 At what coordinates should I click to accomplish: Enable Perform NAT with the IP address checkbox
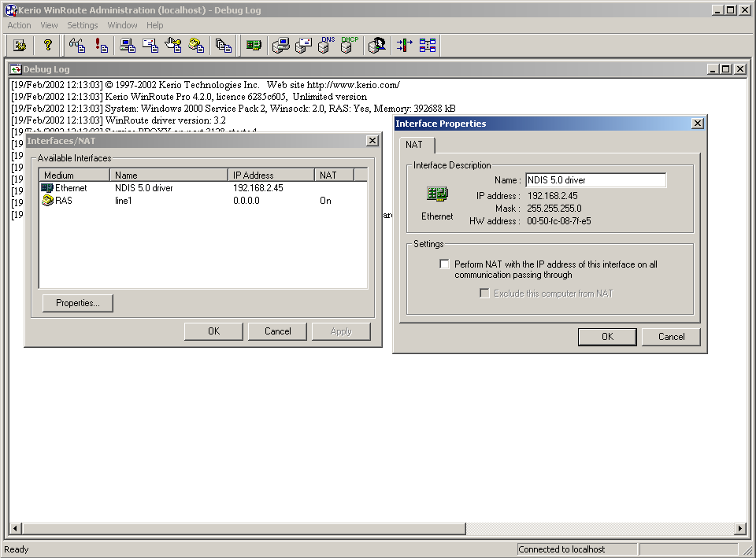coord(444,264)
